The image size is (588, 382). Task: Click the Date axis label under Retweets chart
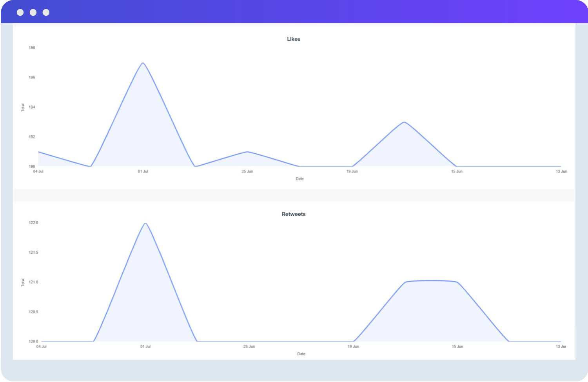click(301, 354)
